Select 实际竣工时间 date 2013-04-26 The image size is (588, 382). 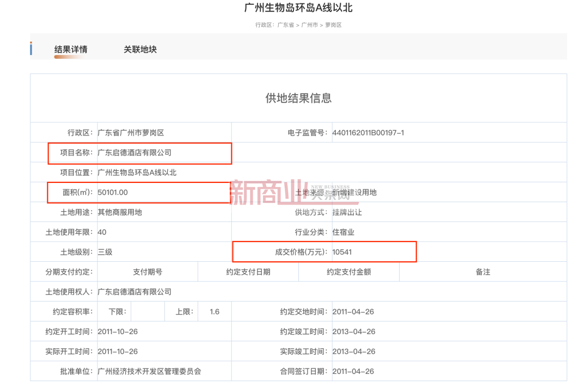click(x=354, y=352)
